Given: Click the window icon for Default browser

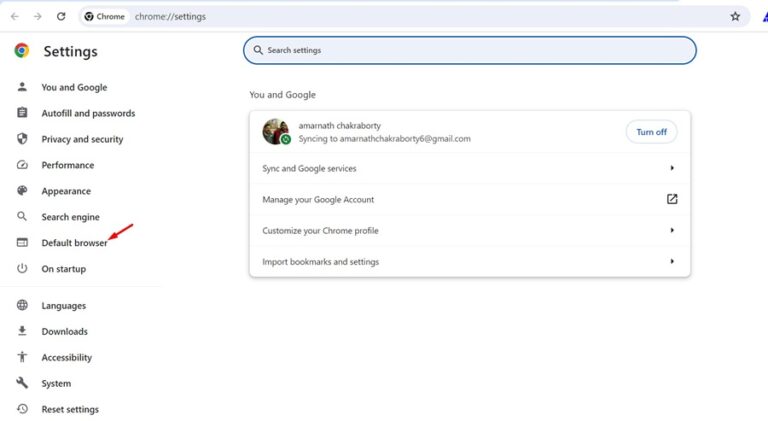Looking at the screenshot, I should coord(22,242).
